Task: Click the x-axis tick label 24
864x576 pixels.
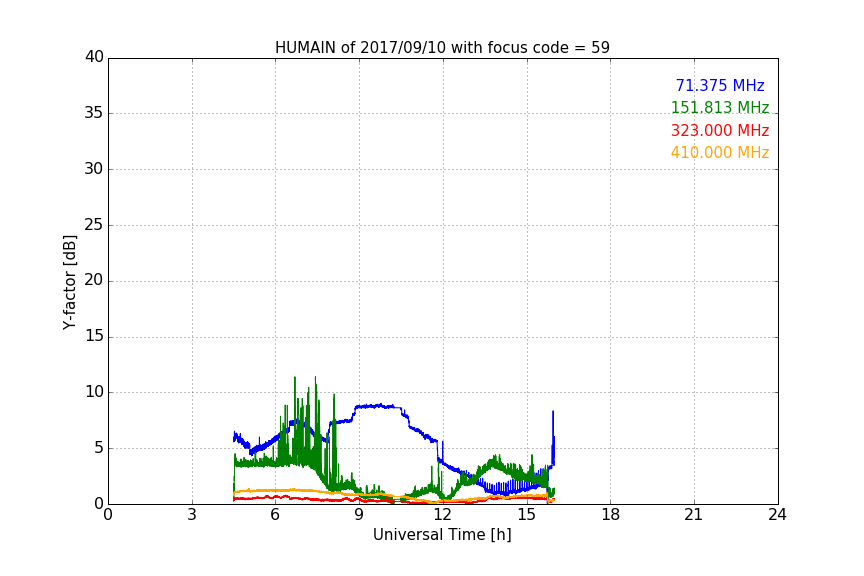Action: click(x=777, y=515)
